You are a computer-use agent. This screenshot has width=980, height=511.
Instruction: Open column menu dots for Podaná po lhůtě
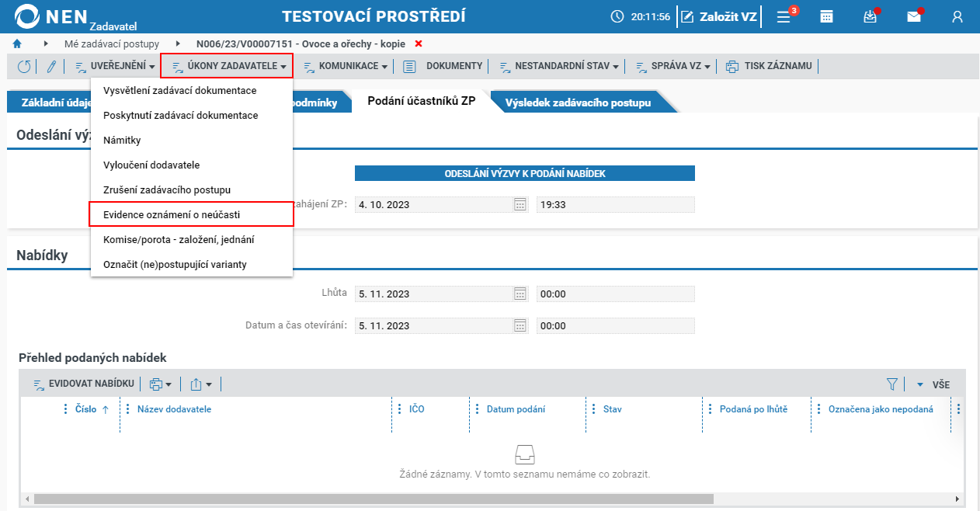tap(710, 409)
